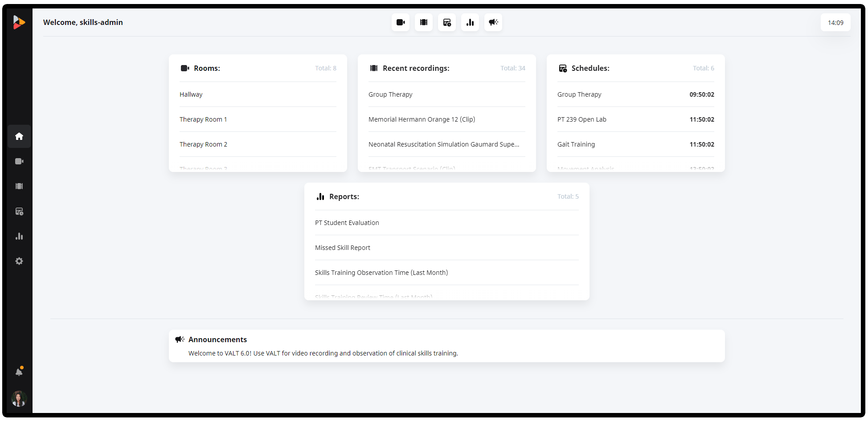Select the recordings icon in the left sidebar
The height and width of the screenshot is (421, 868).
[x=19, y=186]
